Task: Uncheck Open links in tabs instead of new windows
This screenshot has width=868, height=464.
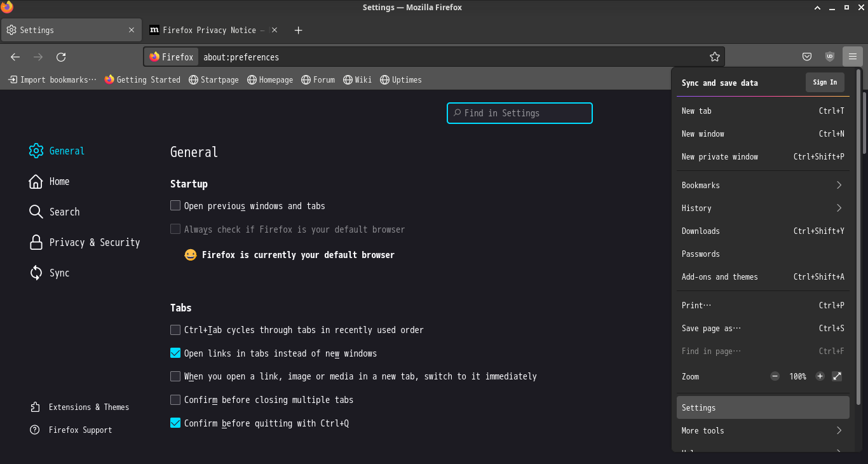Action: coord(175,353)
